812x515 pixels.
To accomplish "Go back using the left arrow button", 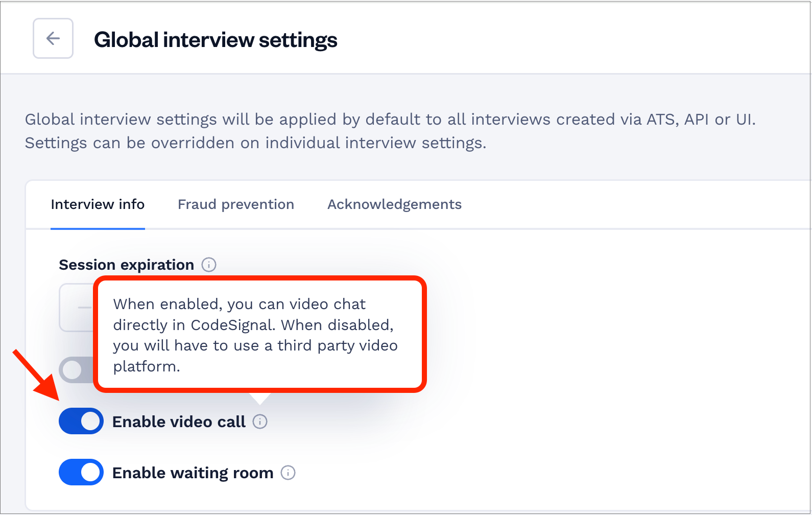I will click(x=53, y=38).
